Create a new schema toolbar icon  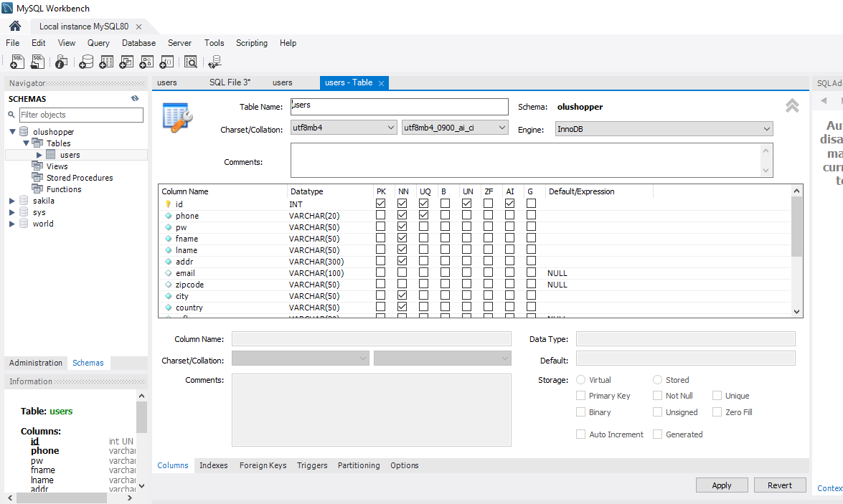86,62
